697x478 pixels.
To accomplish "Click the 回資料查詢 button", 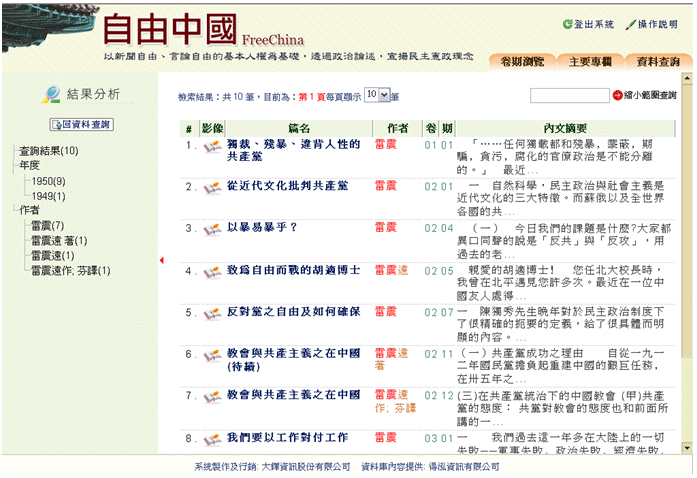I will click(x=81, y=124).
